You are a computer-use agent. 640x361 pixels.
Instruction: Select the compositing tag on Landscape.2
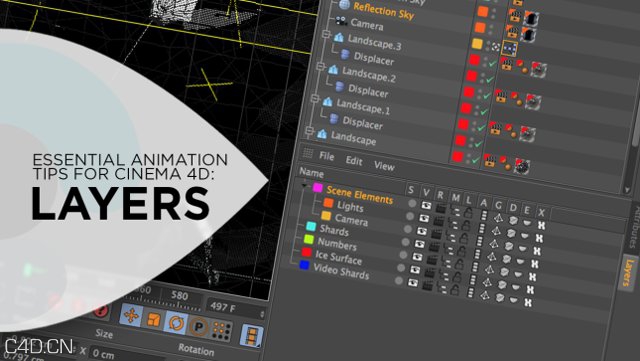[501, 96]
